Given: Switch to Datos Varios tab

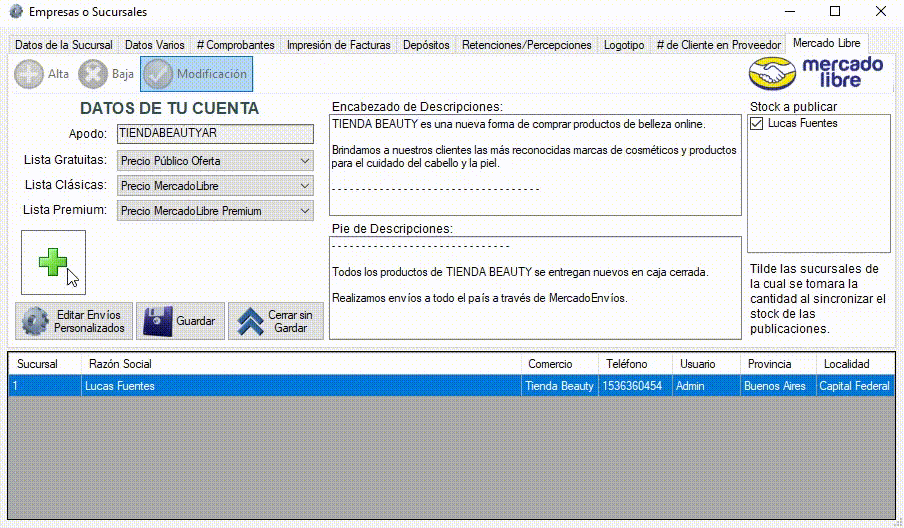Looking at the screenshot, I should [x=155, y=45].
